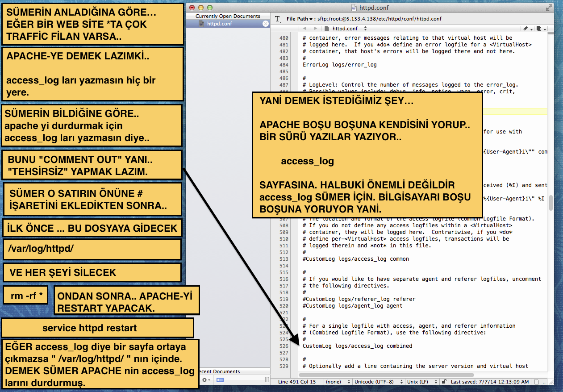Viewport: 563px width, 392px height.
Task: Place cursor on 'CustomLog logs/access_log combined' line
Action: pyautogui.click(x=357, y=346)
